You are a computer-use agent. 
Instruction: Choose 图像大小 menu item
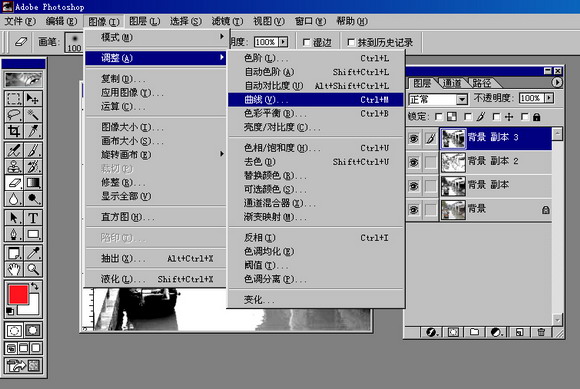tap(155, 127)
